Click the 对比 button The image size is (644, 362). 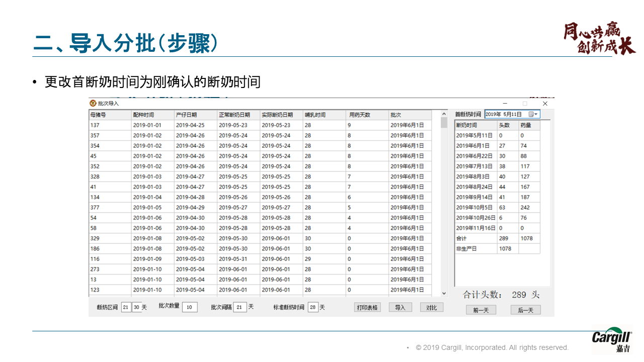pyautogui.click(x=432, y=308)
